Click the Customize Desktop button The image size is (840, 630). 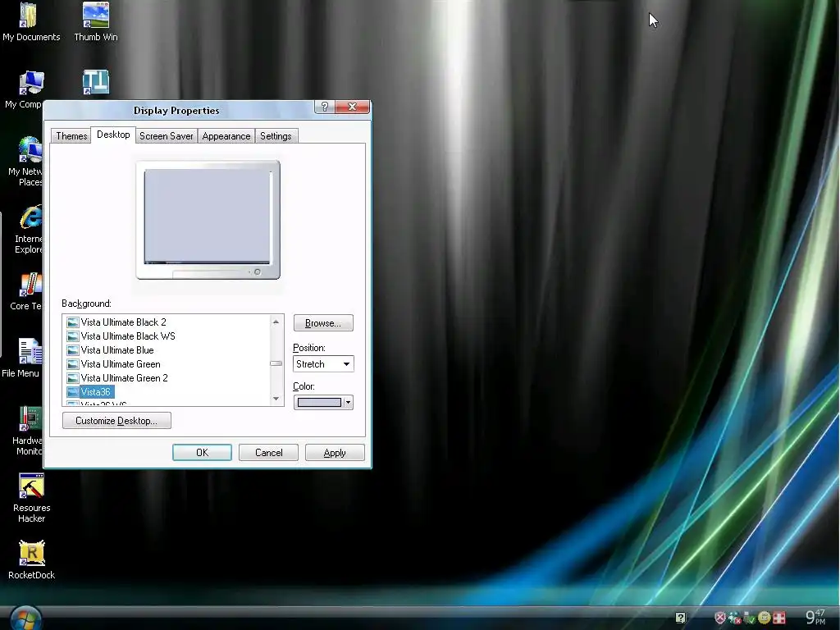(116, 421)
